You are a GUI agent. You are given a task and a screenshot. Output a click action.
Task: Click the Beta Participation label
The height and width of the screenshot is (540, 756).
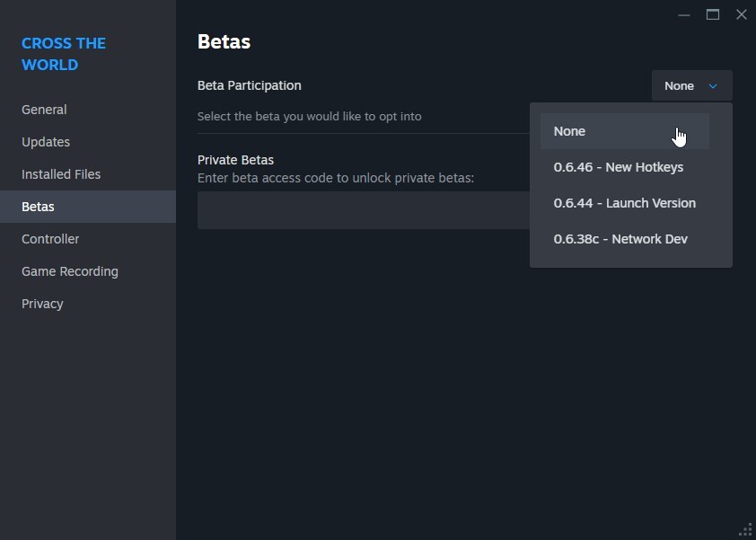point(250,85)
